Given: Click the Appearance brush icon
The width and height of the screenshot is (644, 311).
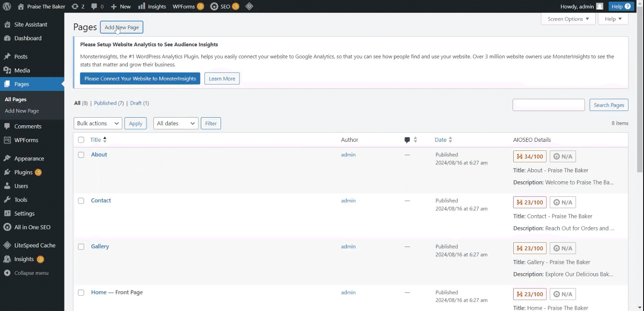Looking at the screenshot, I should tap(7, 159).
